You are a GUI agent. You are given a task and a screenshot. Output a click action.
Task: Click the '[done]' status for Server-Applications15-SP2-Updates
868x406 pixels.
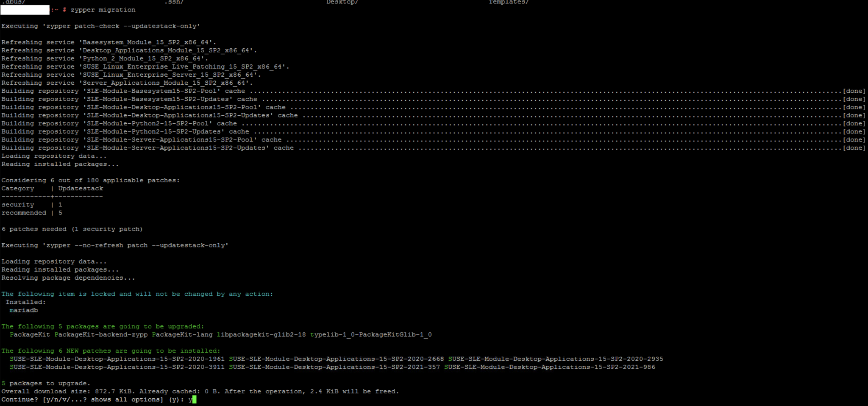[x=854, y=148]
